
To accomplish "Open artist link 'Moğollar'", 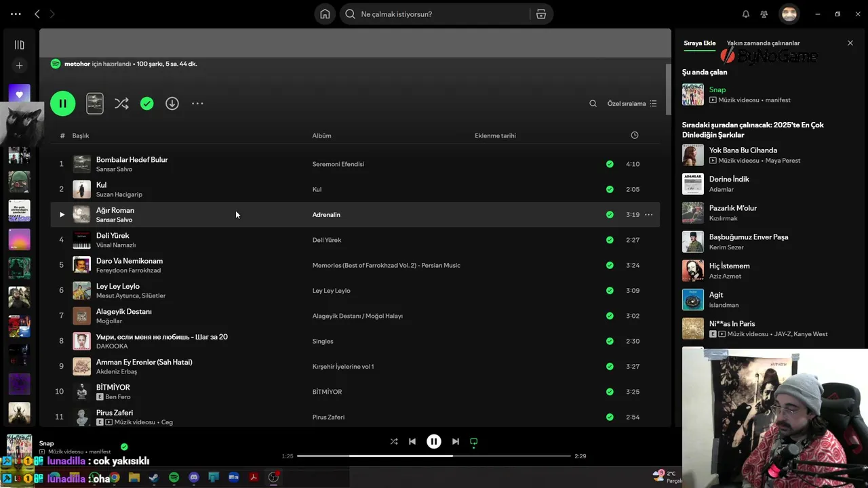I will pos(109,321).
